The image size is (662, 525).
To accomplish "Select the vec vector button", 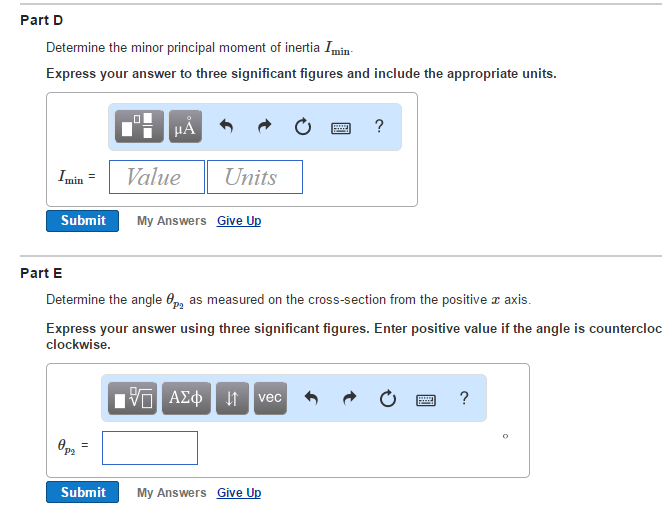I will [270, 398].
